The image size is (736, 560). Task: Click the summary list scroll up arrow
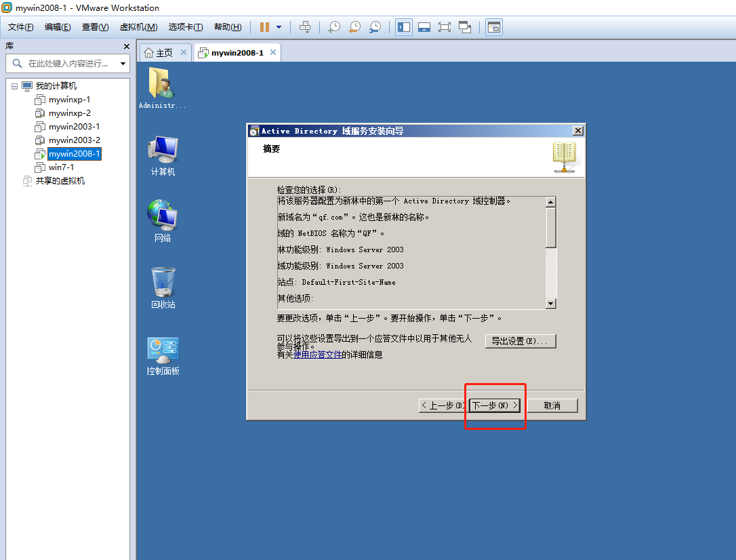[551, 202]
